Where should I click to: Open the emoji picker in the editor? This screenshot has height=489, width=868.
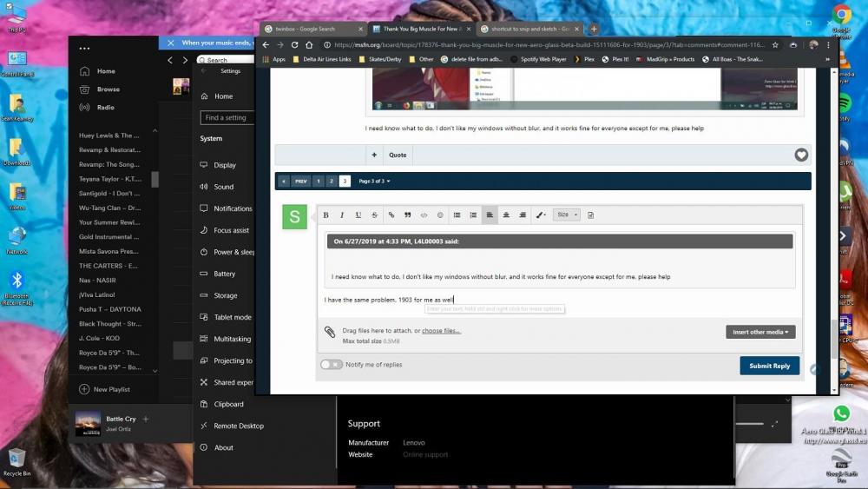pyautogui.click(x=440, y=215)
